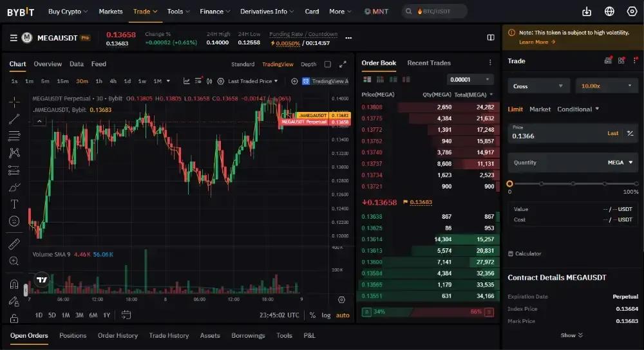
Task: Select the 1D chart range button
Action: (39, 315)
